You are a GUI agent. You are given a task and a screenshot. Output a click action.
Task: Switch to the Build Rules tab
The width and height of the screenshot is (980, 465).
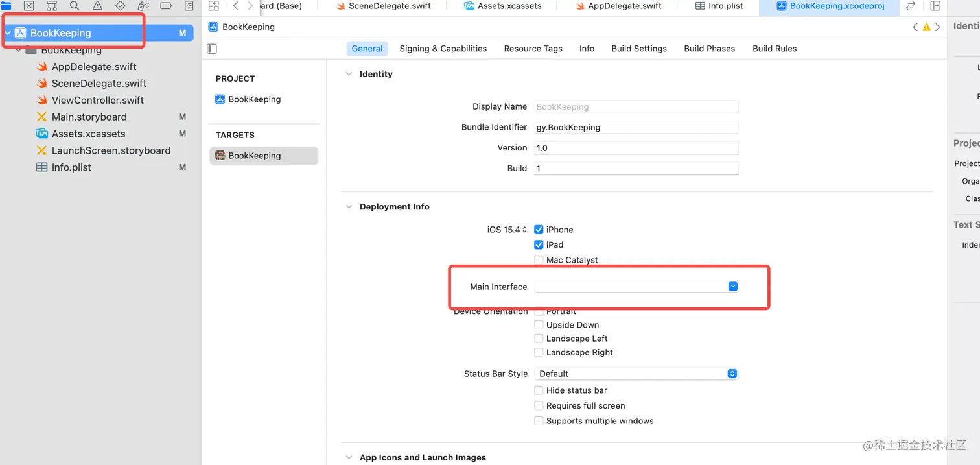coord(775,49)
